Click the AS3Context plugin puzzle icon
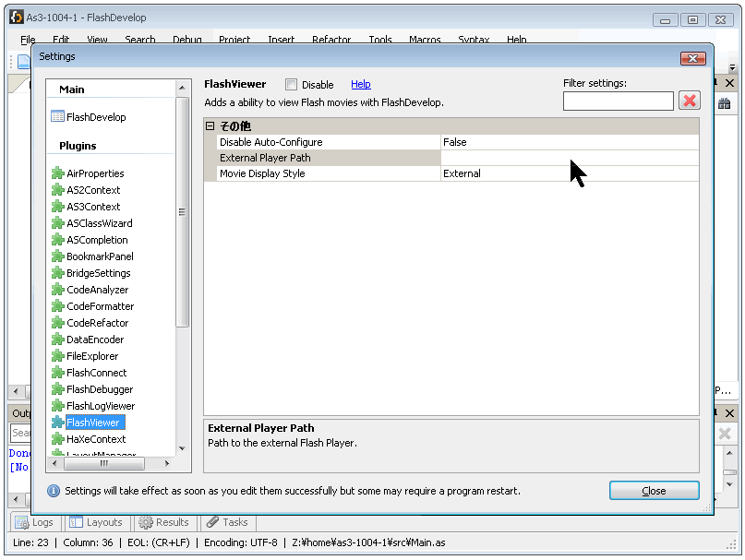This screenshot has width=745, height=560. (x=57, y=207)
